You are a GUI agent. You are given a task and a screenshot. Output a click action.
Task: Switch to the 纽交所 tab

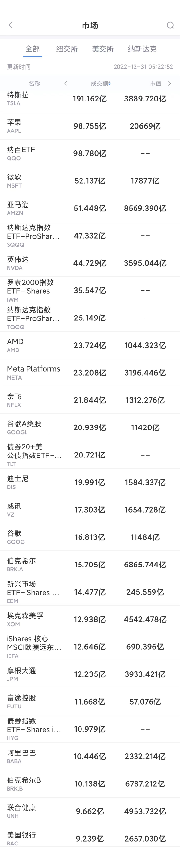click(x=67, y=49)
